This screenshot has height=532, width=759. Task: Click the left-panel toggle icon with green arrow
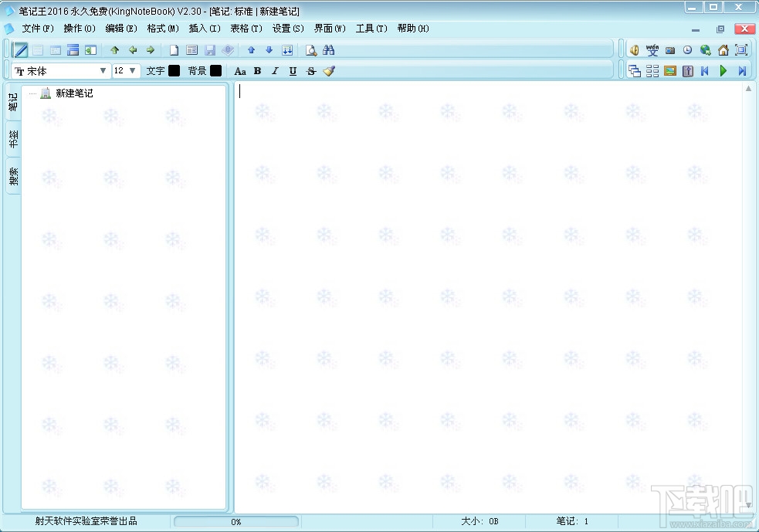pos(91,50)
